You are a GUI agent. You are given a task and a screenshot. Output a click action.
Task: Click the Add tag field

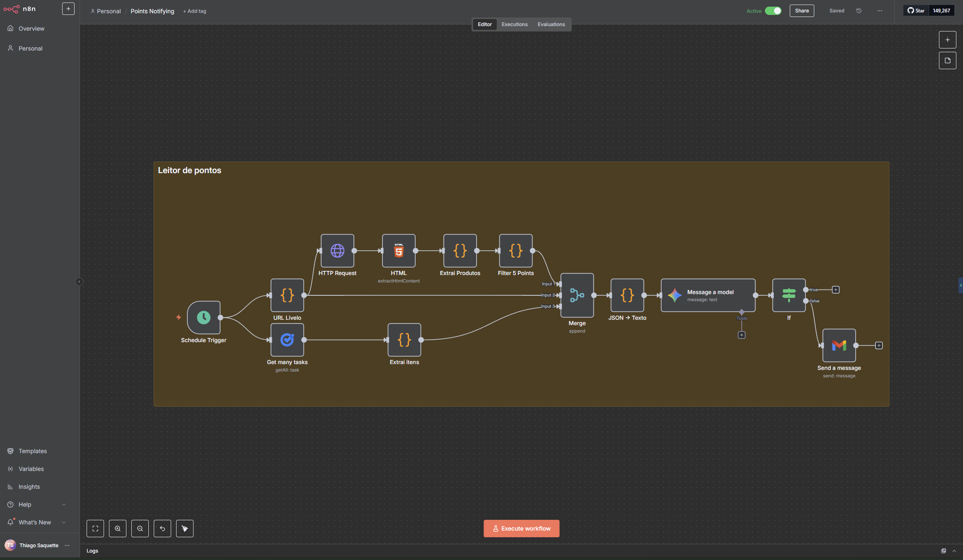tap(195, 11)
